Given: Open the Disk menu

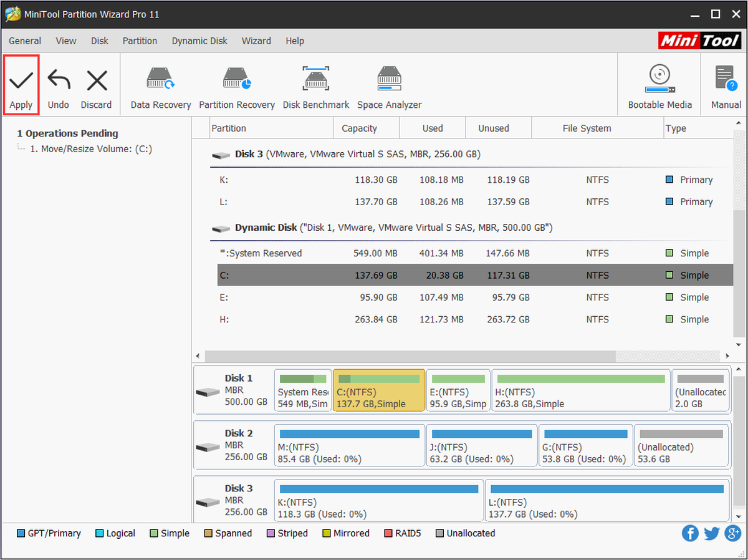Looking at the screenshot, I should click(100, 41).
